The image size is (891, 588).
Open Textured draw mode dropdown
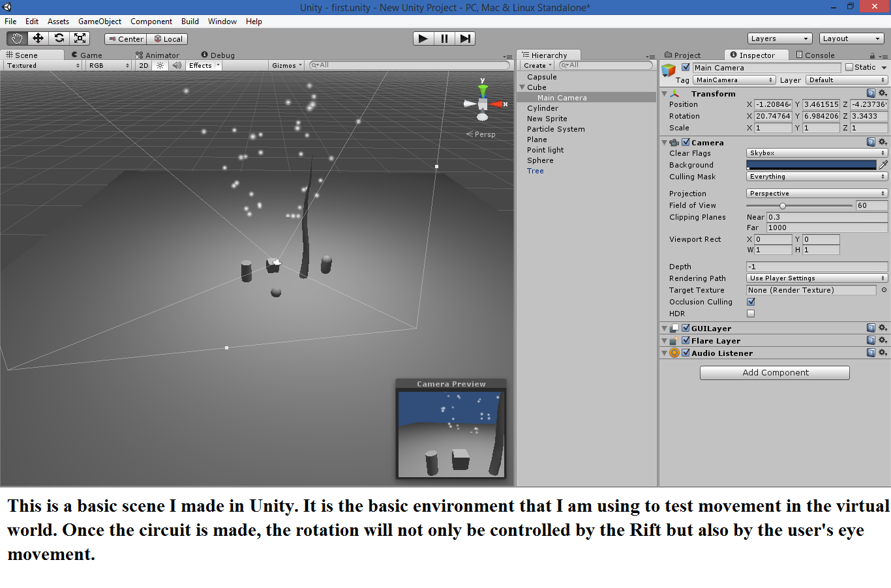click(43, 66)
